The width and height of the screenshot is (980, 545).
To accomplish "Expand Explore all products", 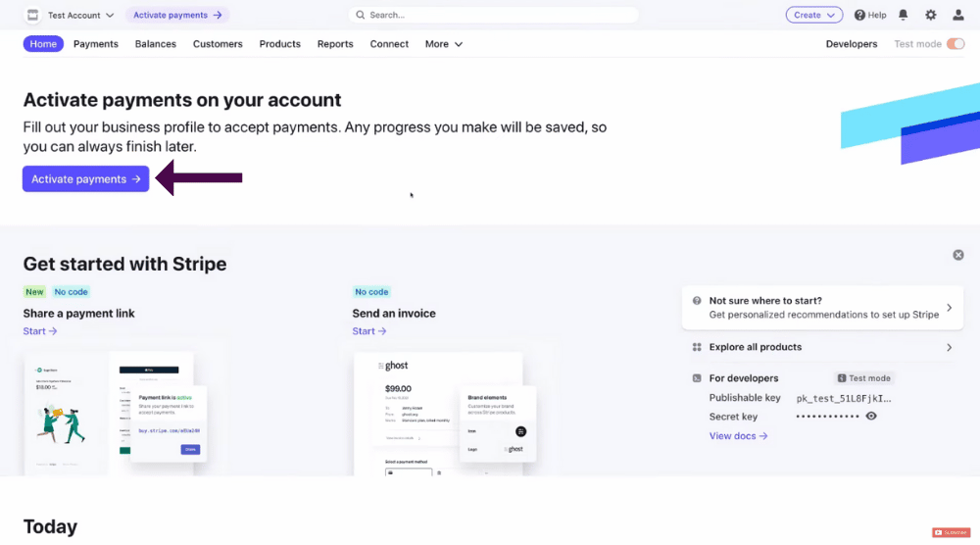I will pyautogui.click(x=822, y=347).
